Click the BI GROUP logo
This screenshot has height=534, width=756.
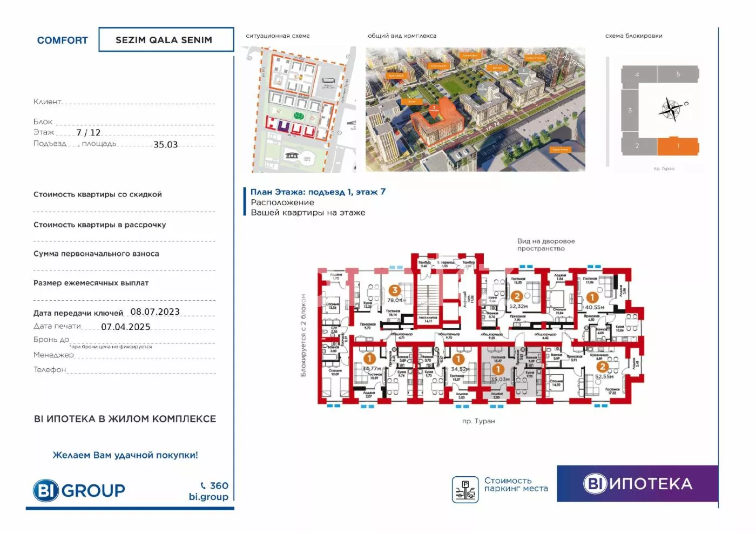pyautogui.click(x=79, y=490)
